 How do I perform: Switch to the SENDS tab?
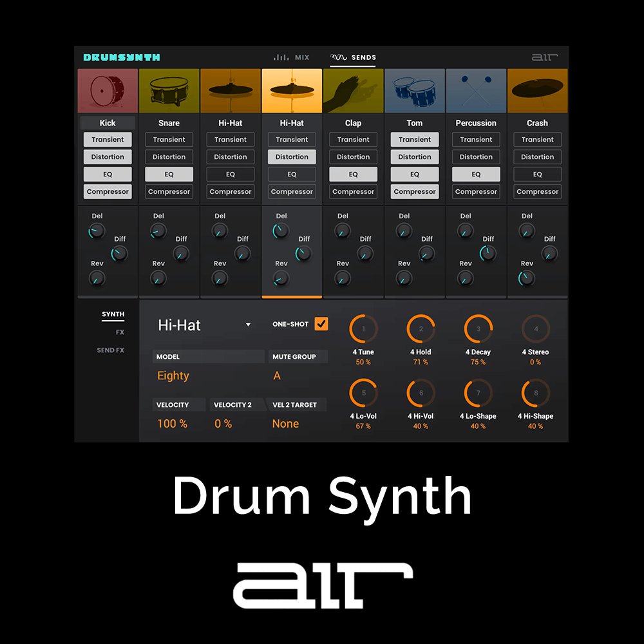[x=354, y=57]
